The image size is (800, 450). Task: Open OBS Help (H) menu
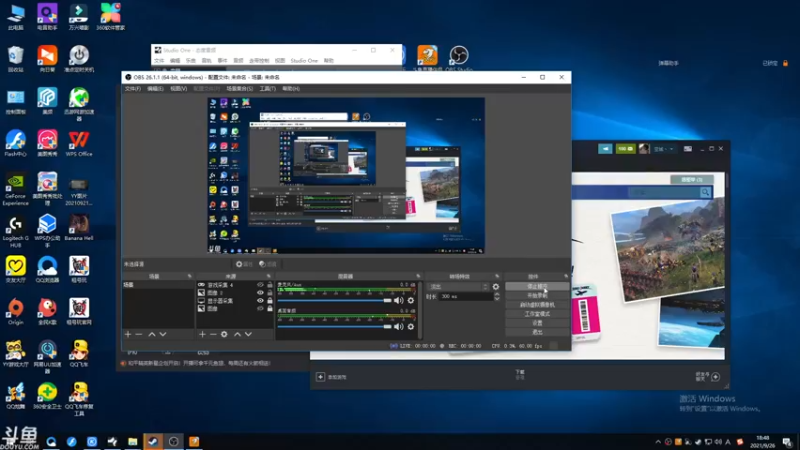tap(291, 89)
